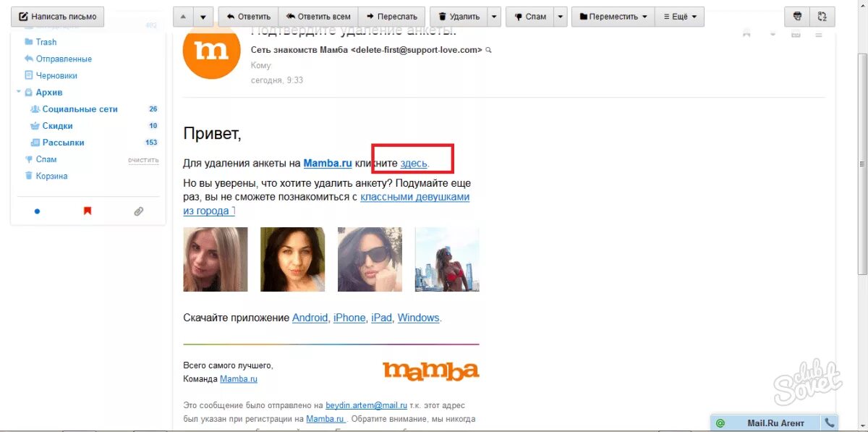Image resolution: width=868 pixels, height=432 pixels.
Task: Click phone icon in Mail.Ru Агент bar
Action: (830, 423)
